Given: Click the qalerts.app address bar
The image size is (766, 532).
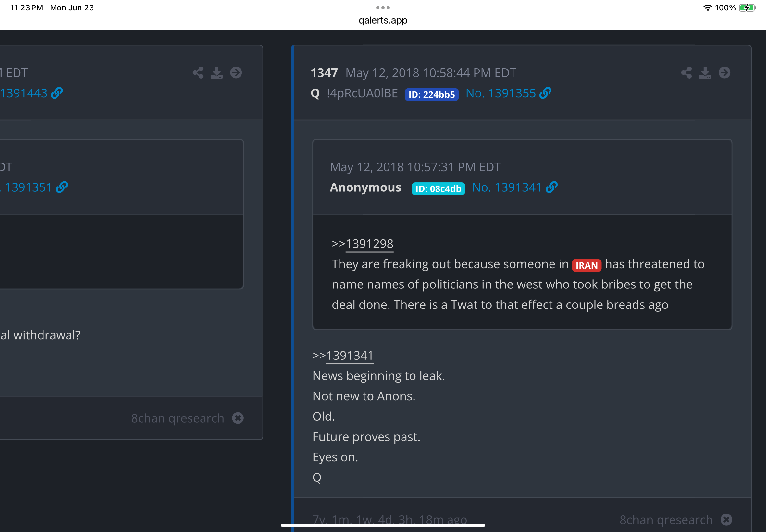Looking at the screenshot, I should click(x=383, y=20).
